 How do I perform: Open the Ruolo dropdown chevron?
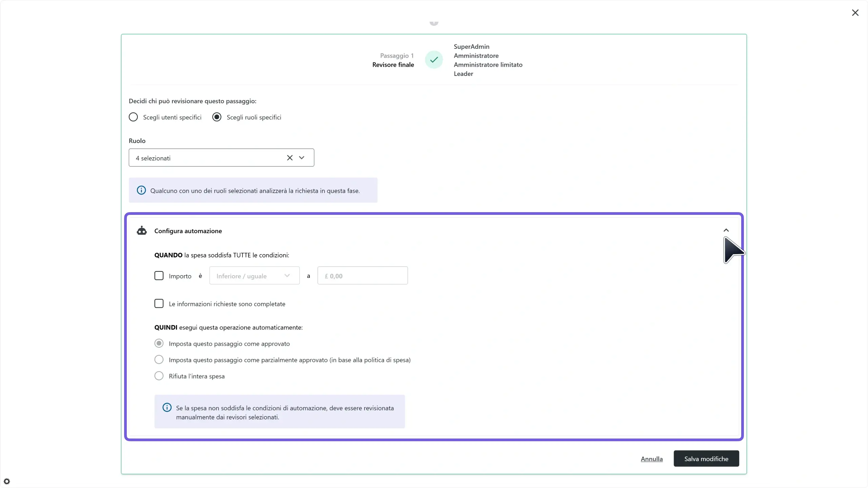[301, 158]
